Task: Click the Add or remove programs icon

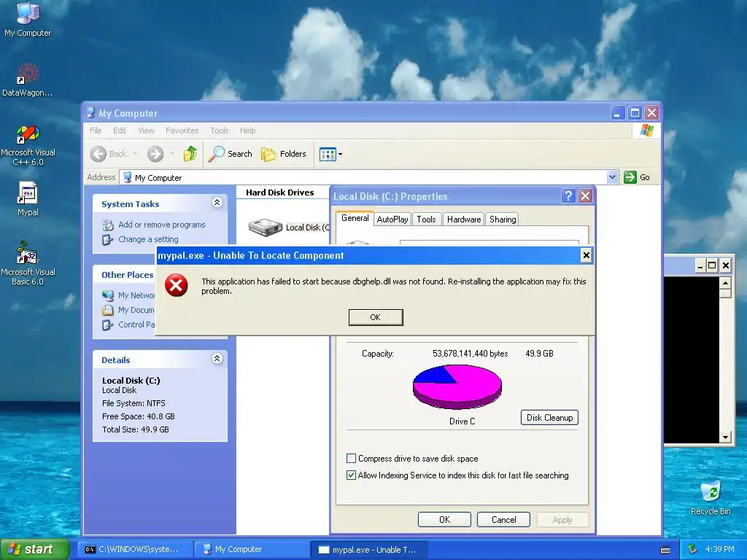Action: [x=108, y=225]
